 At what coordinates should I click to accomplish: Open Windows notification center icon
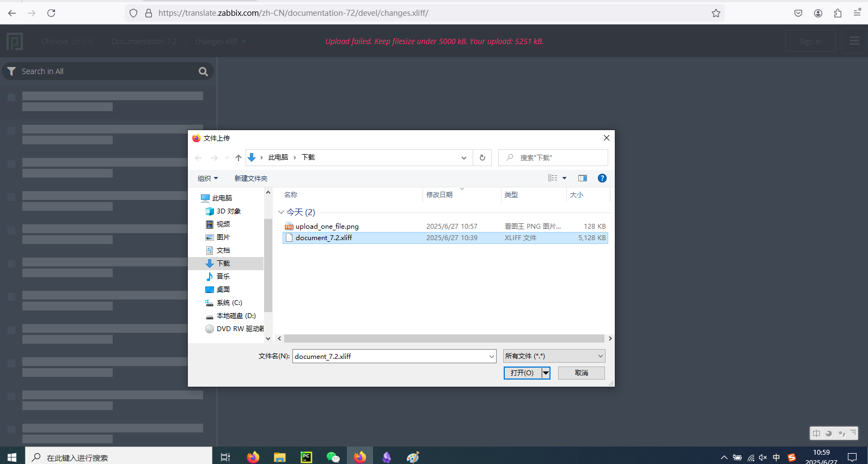852,457
